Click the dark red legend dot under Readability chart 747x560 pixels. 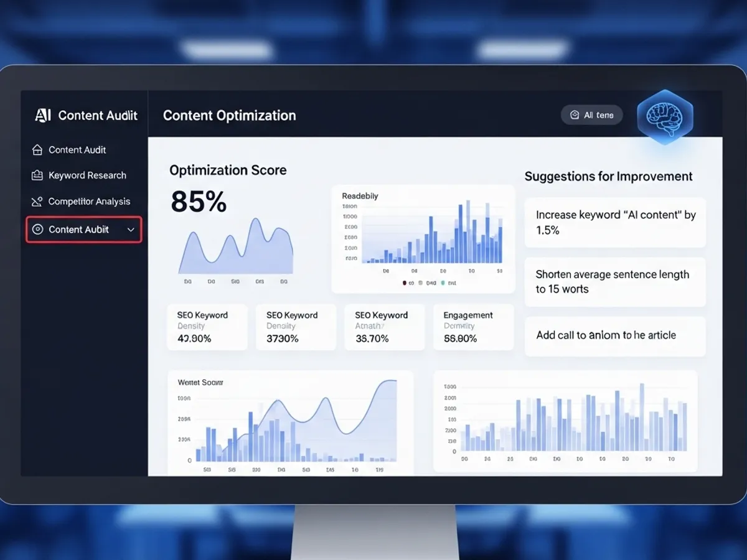404,282
